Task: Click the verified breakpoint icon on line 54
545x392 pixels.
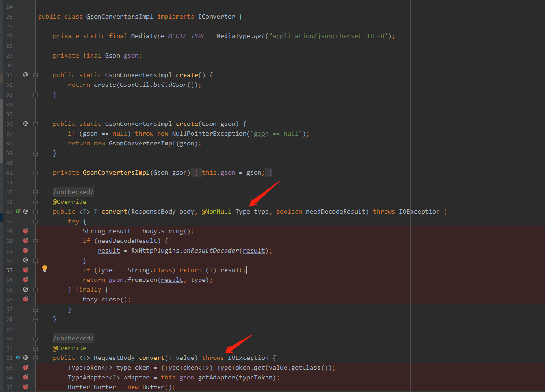Action: (25, 280)
